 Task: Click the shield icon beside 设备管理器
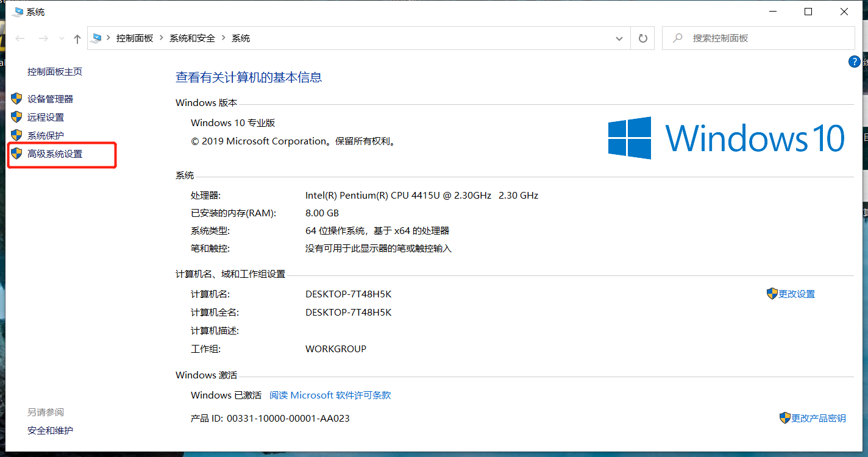16,99
